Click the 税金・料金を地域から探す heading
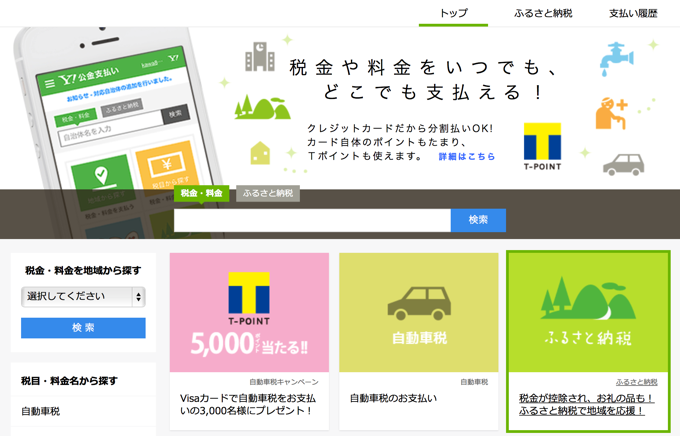The width and height of the screenshot is (680, 436). pyautogui.click(x=83, y=271)
